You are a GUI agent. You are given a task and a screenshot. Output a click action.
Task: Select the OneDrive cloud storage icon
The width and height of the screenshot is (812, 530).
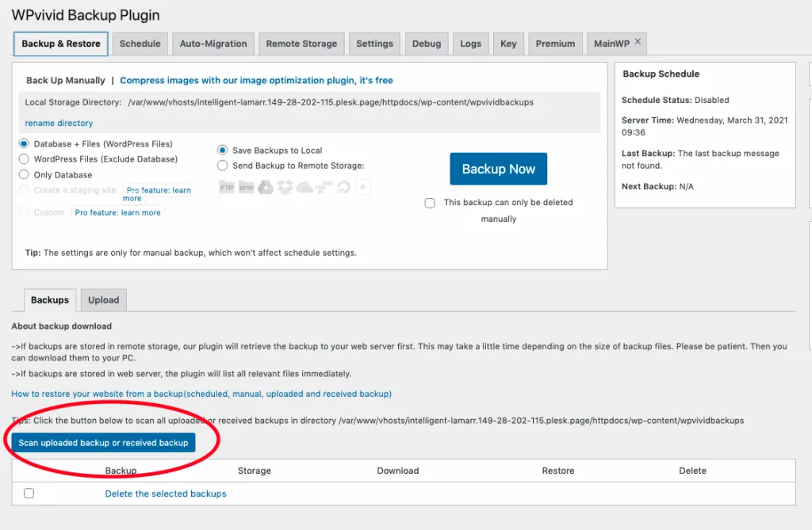click(304, 187)
